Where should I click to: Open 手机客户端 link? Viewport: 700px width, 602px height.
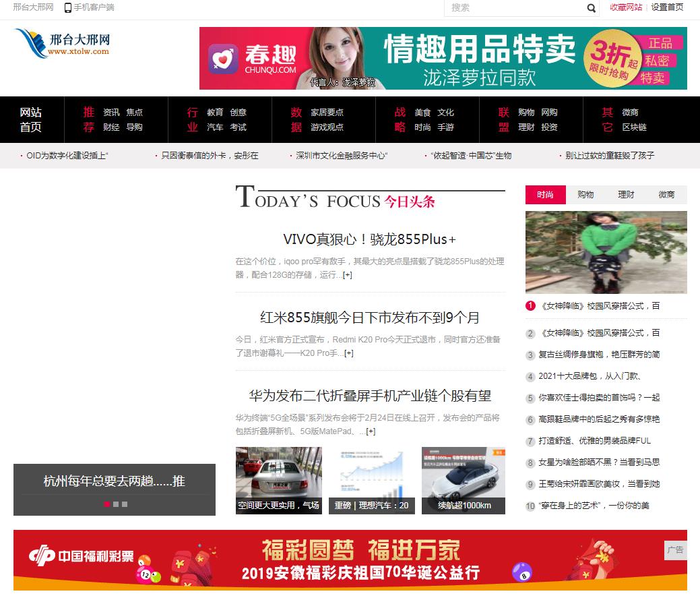coord(94,7)
